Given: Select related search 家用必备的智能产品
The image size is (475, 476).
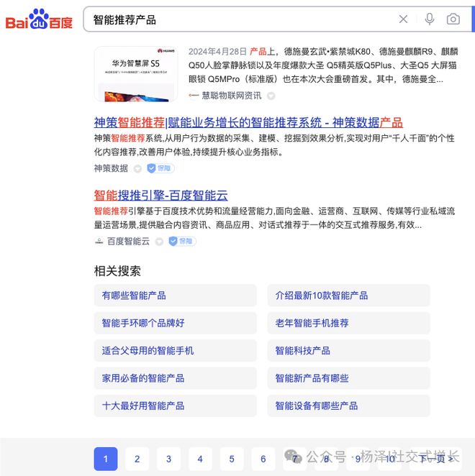Looking at the screenshot, I should point(175,378).
